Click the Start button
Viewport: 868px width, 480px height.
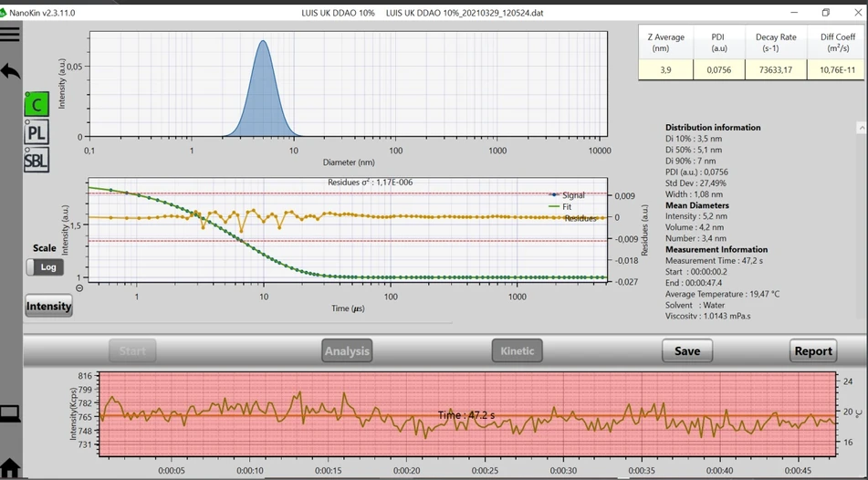pos(132,351)
